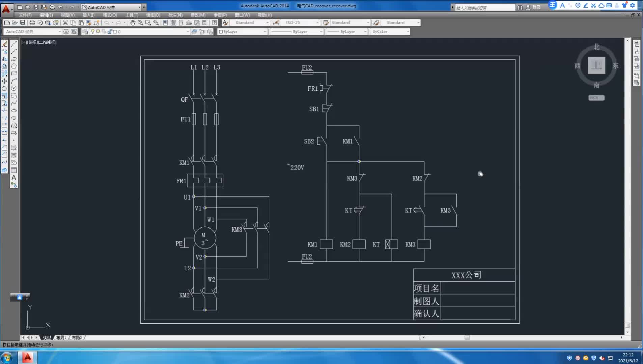Click the Windows Start button
Screen dimensions: 643x364
coord(7,358)
